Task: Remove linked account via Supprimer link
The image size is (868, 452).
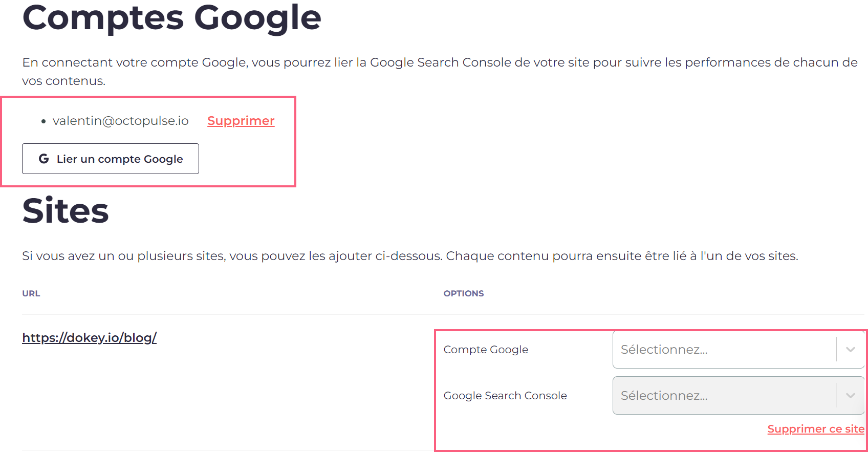Action: (241, 121)
